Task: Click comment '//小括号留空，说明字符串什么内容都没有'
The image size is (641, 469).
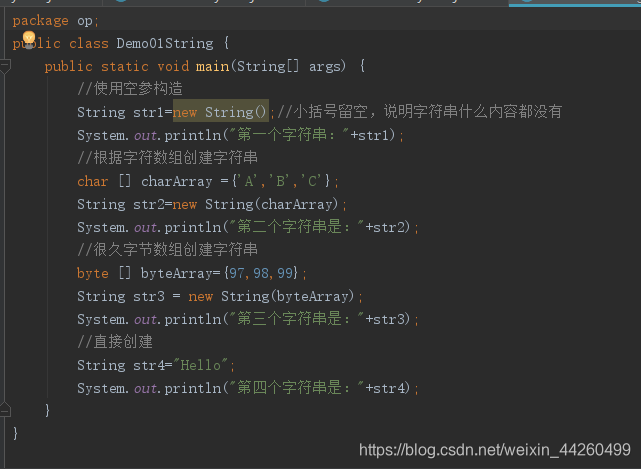Action: coord(420,112)
